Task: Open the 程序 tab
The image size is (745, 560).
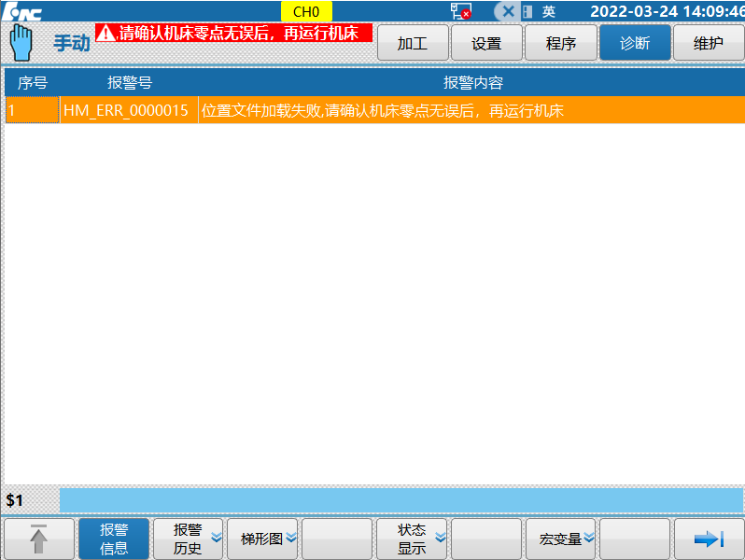Action: [561, 43]
